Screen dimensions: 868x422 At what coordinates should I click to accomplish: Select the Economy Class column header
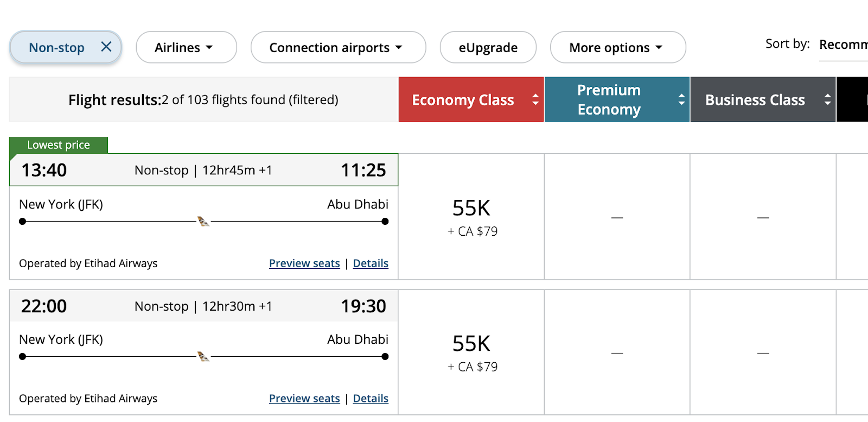pyautogui.click(x=463, y=100)
